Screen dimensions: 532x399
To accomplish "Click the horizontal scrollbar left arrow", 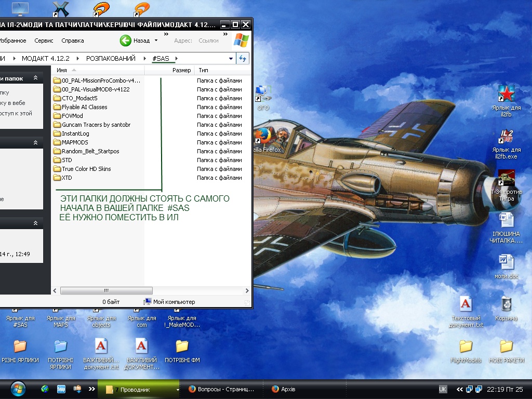I will coord(55,290).
